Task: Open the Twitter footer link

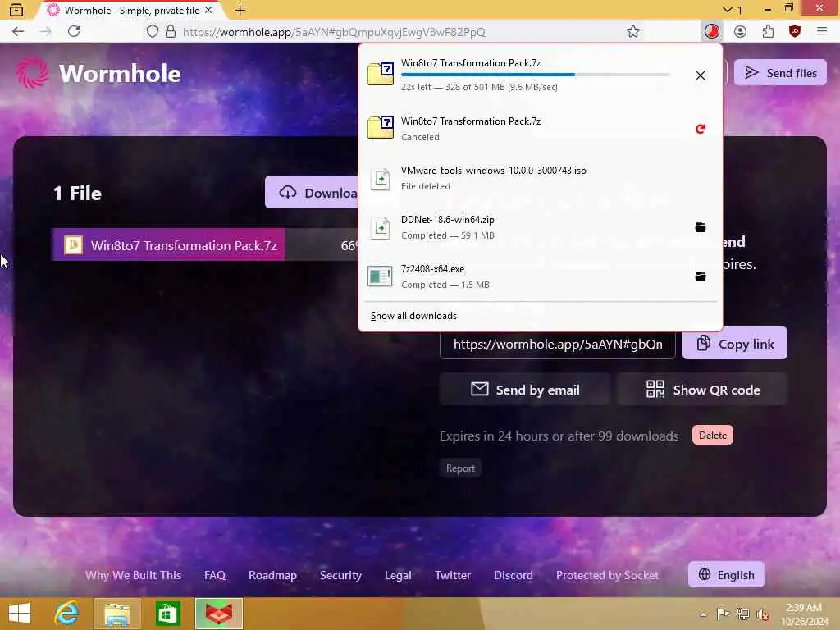Action: [x=453, y=575]
